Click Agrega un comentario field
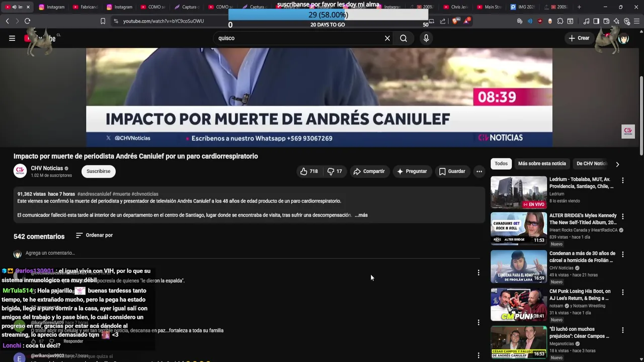This screenshot has height=362, width=644. tap(252, 253)
